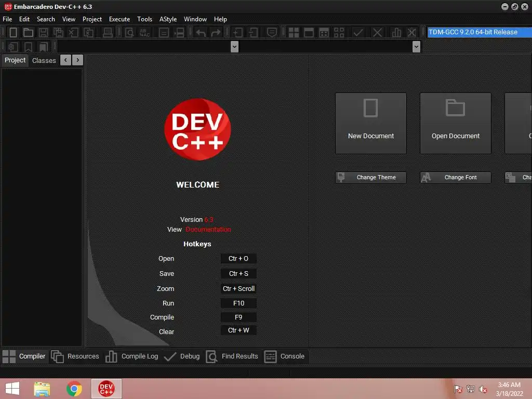The image size is (532, 399).
Task: Click the Run window toolbar icon
Action: point(309,33)
